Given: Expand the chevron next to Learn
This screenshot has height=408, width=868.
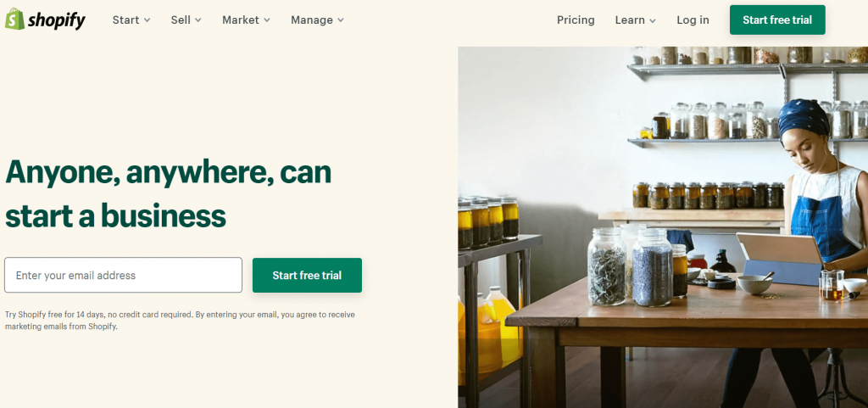Looking at the screenshot, I should coord(653,20).
